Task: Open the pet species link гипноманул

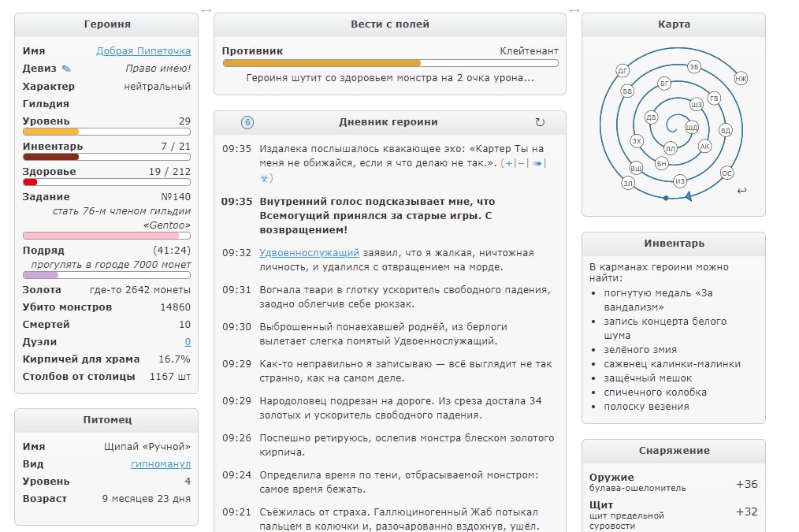Action: [161, 464]
